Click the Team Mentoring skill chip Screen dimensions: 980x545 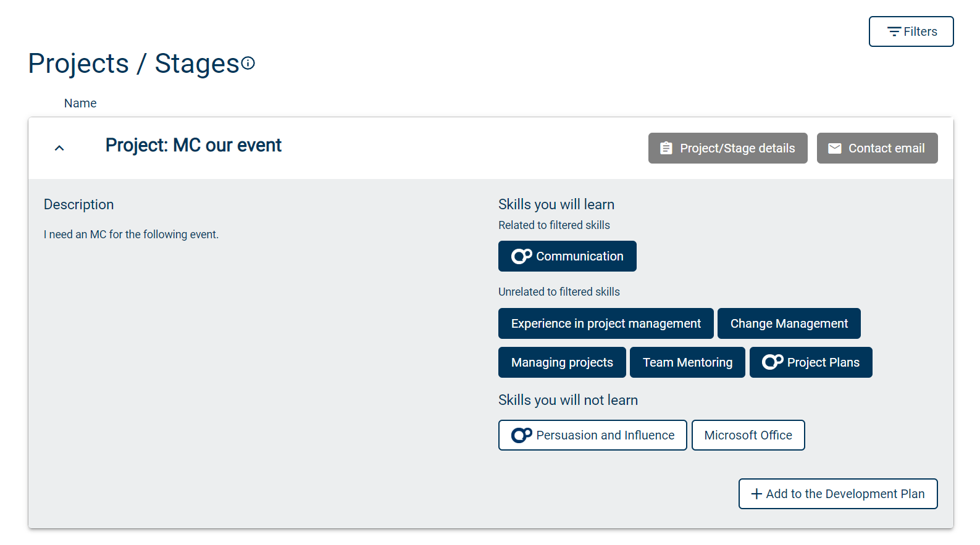point(687,362)
